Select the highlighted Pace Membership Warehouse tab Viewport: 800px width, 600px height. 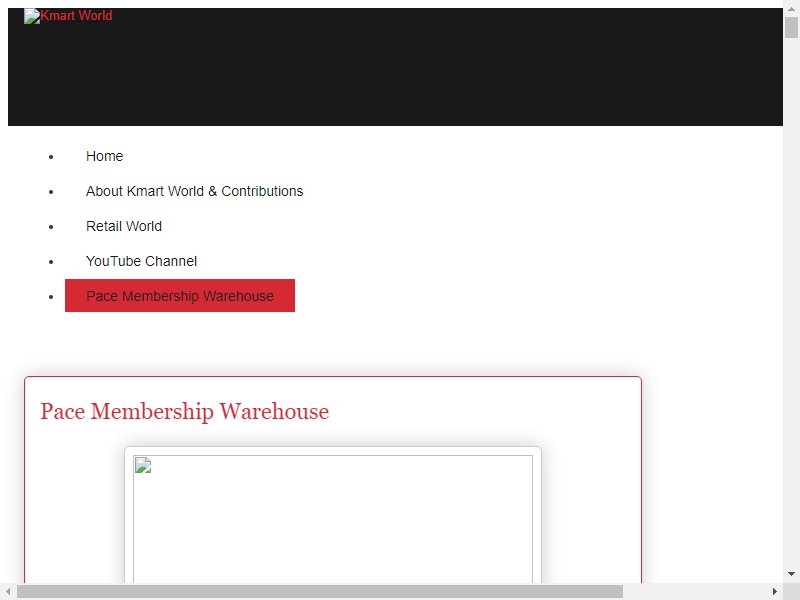click(x=180, y=296)
